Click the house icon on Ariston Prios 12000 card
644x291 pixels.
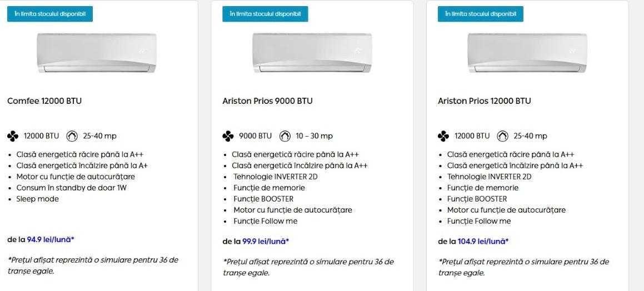pos(502,136)
